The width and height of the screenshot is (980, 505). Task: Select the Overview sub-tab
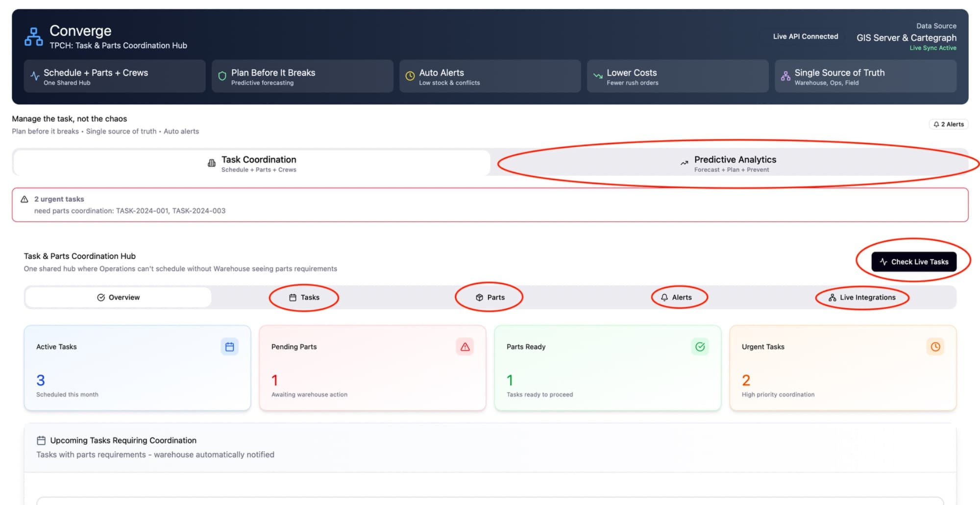[119, 297]
